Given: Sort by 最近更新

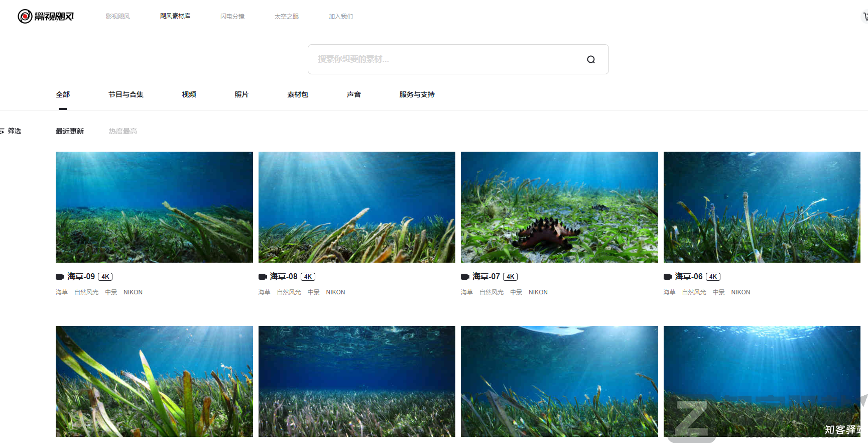Looking at the screenshot, I should (x=70, y=131).
